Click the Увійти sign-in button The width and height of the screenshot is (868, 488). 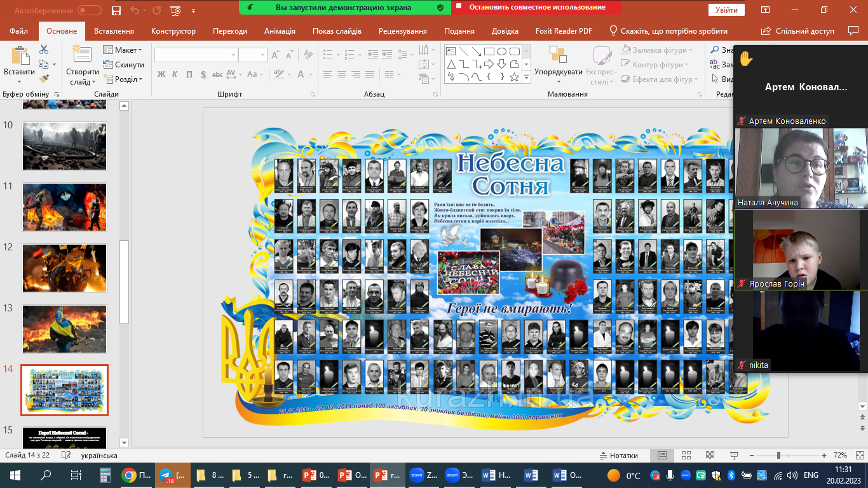[x=726, y=10]
